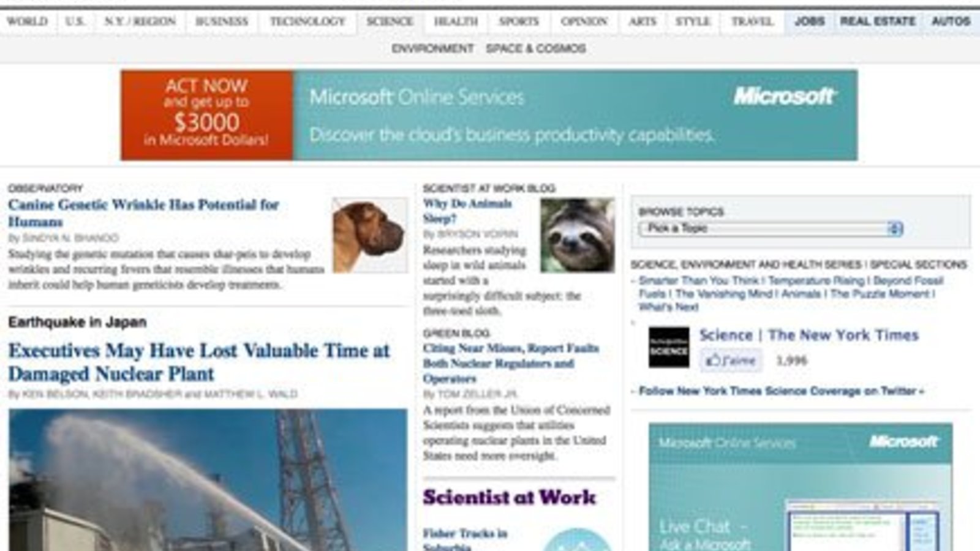Viewport: 980px width, 551px height.
Task: Open the Travel section tab
Action: (x=752, y=21)
